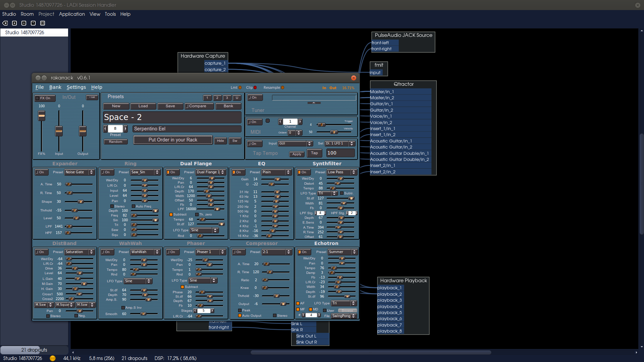The image size is (644, 362).
Task: Click the preset name field Serpentino Eel
Action: 187,129
